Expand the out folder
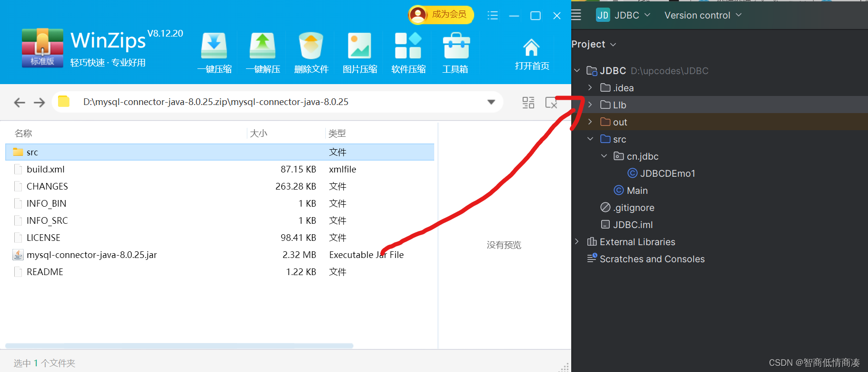 [x=590, y=122]
